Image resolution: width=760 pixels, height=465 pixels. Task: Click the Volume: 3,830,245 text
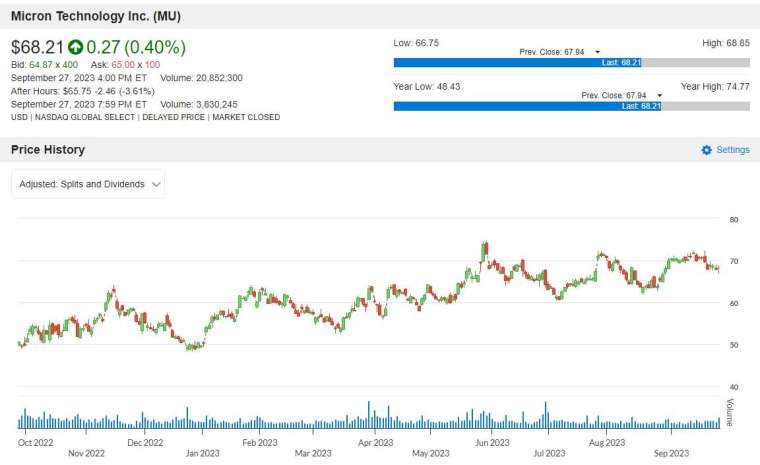(x=199, y=104)
